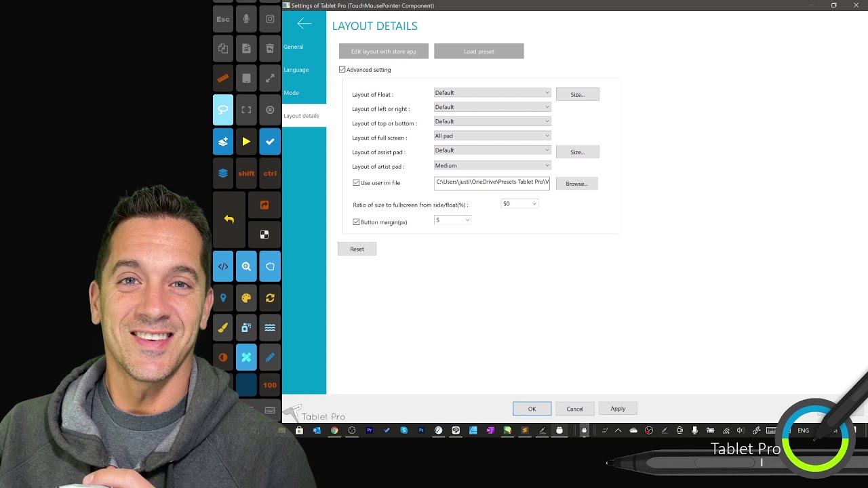Tap the trash delete icon on the pad

(x=270, y=48)
